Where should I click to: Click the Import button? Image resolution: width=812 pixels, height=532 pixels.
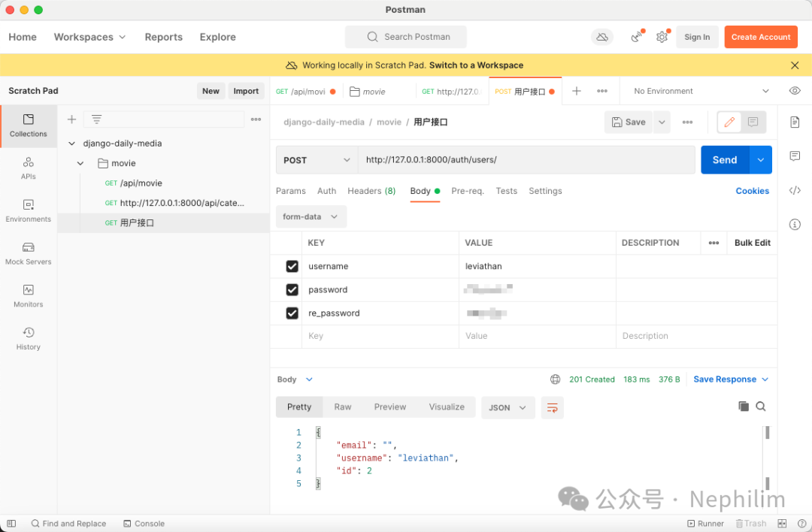(x=246, y=91)
